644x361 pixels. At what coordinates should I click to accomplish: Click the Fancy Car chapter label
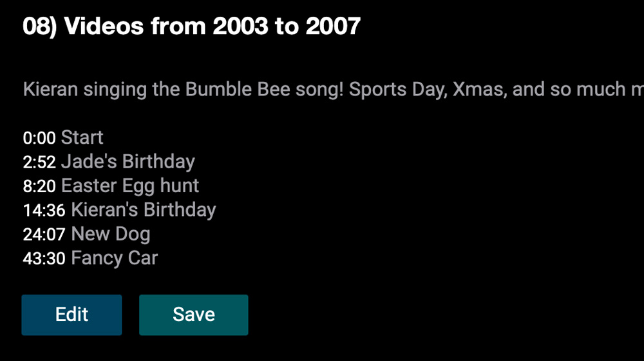pos(114,259)
